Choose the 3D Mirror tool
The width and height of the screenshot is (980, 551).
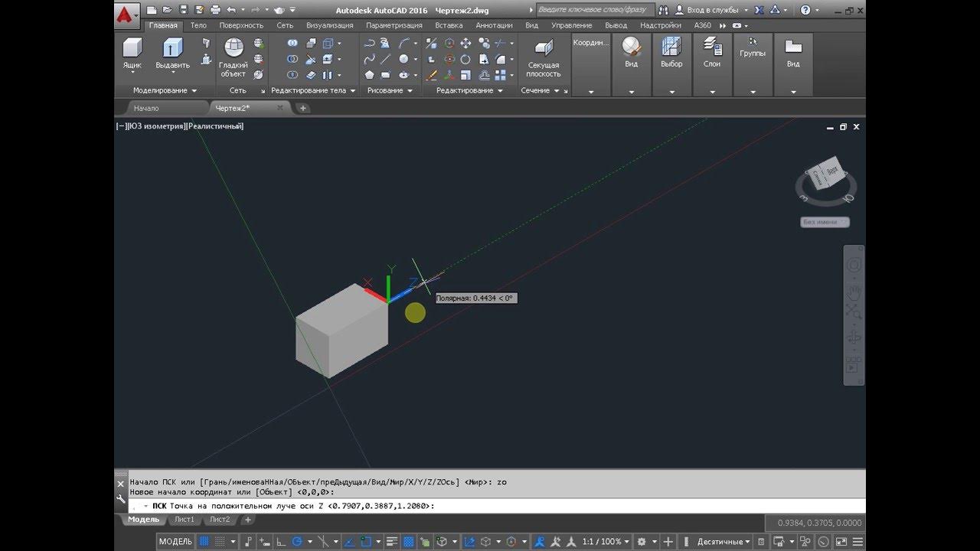[431, 43]
